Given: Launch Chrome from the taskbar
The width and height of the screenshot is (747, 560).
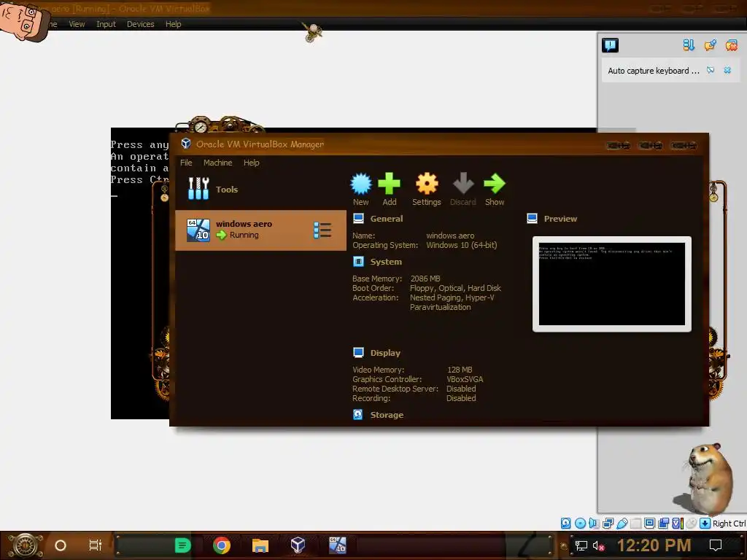Looking at the screenshot, I should pos(222,545).
